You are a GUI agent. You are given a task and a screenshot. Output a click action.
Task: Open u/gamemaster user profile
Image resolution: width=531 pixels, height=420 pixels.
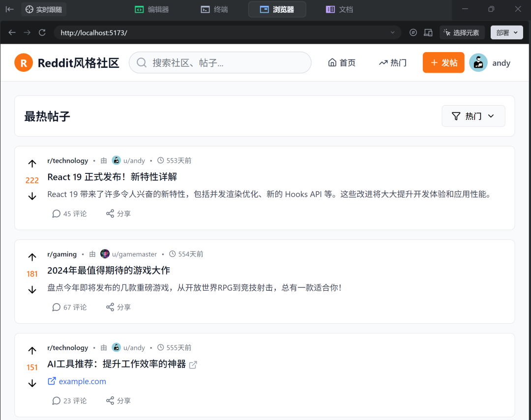point(134,254)
